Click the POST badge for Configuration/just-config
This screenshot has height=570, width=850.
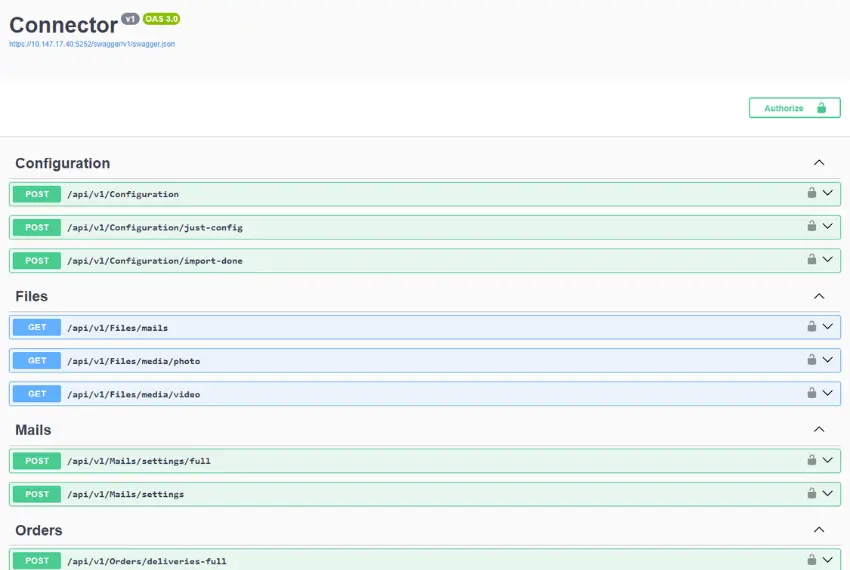click(37, 227)
